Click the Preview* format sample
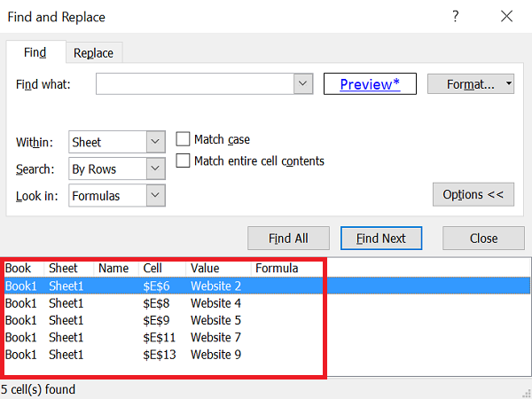This screenshot has height=399, width=532. coord(370,84)
